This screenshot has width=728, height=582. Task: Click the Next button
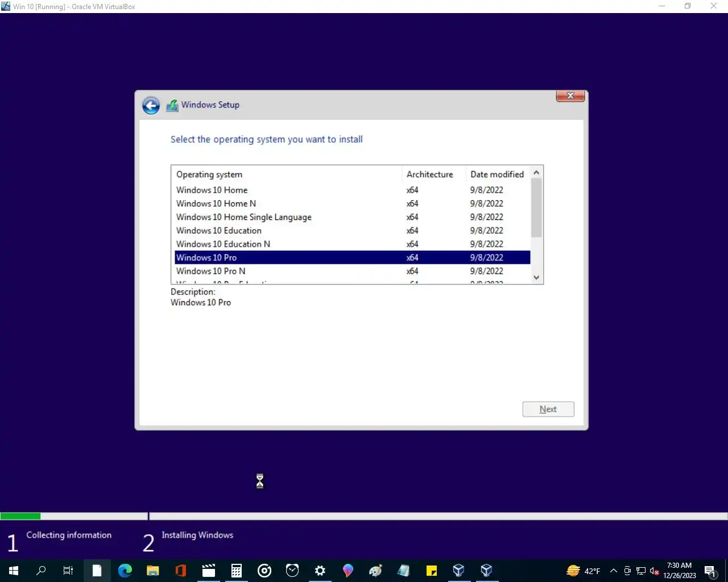[x=548, y=409]
